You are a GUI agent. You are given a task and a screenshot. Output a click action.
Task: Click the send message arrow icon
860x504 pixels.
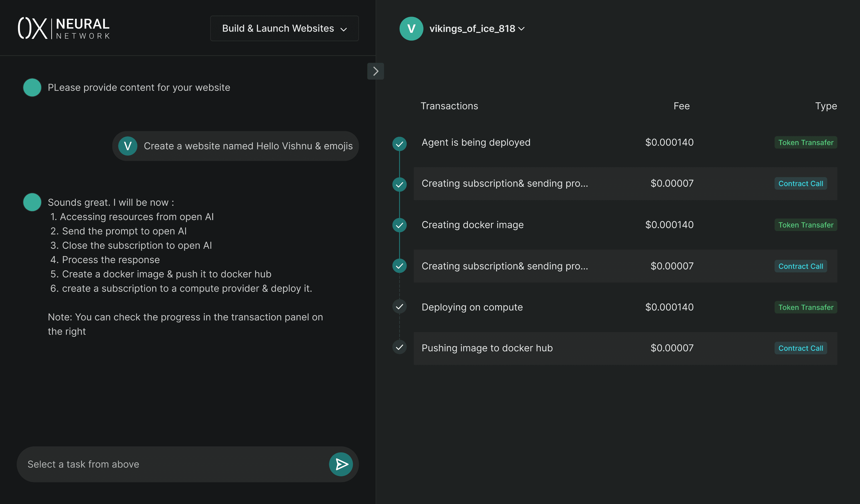[341, 464]
